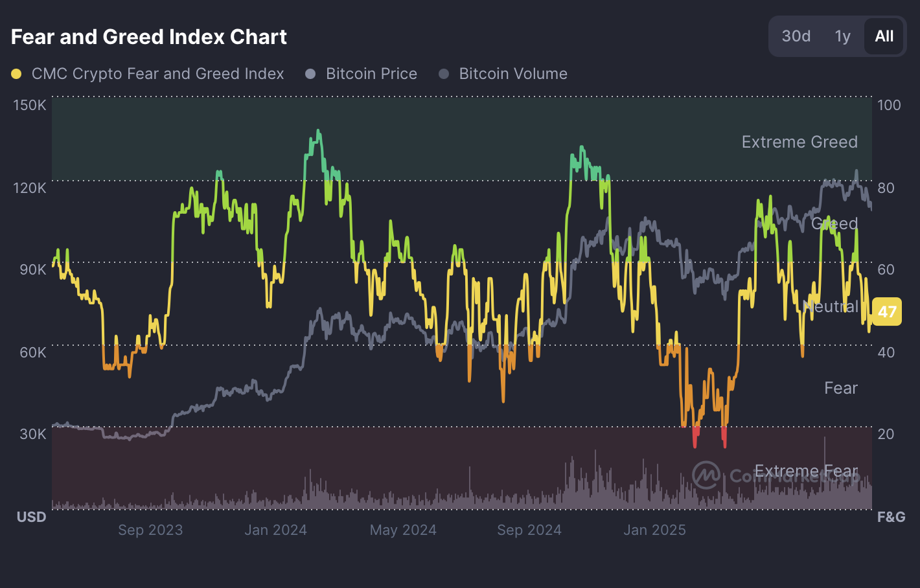Click the May 2024 axis label
The width and height of the screenshot is (920, 588).
(x=403, y=530)
